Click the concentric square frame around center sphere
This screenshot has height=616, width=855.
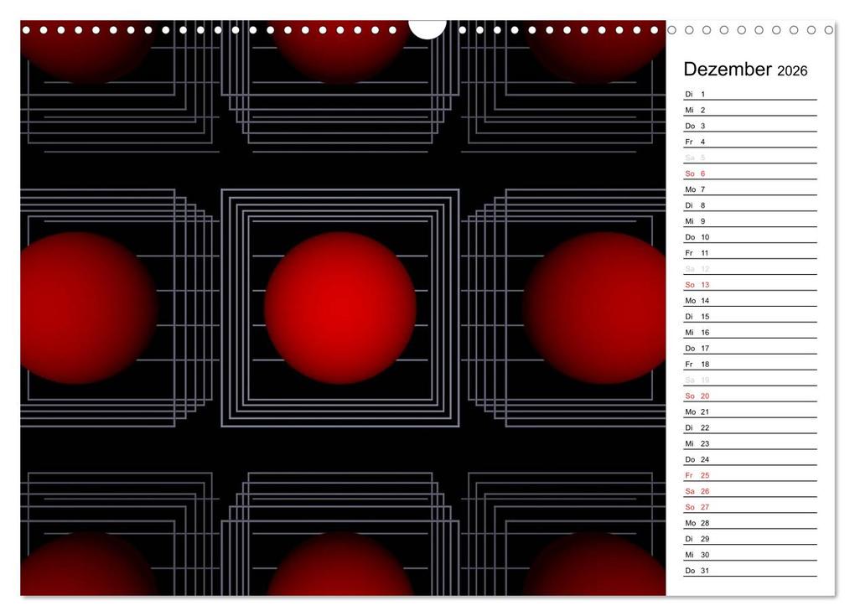pyautogui.click(x=340, y=308)
